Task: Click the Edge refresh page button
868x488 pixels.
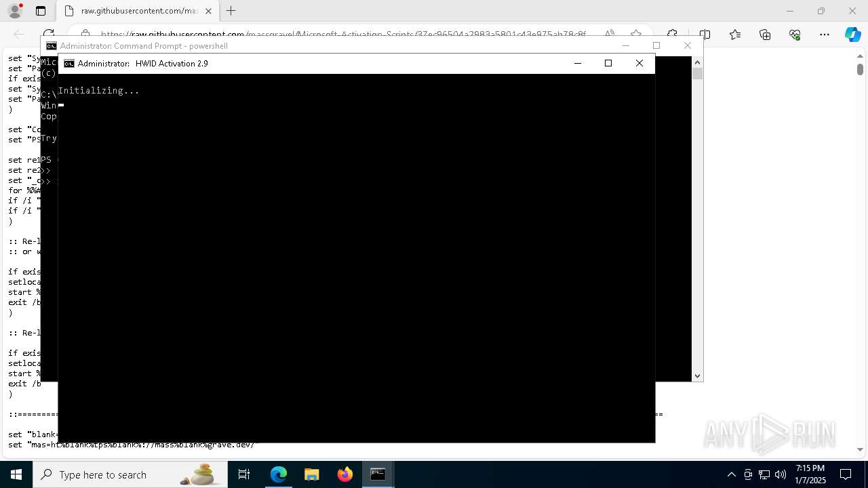Action: pos(48,34)
